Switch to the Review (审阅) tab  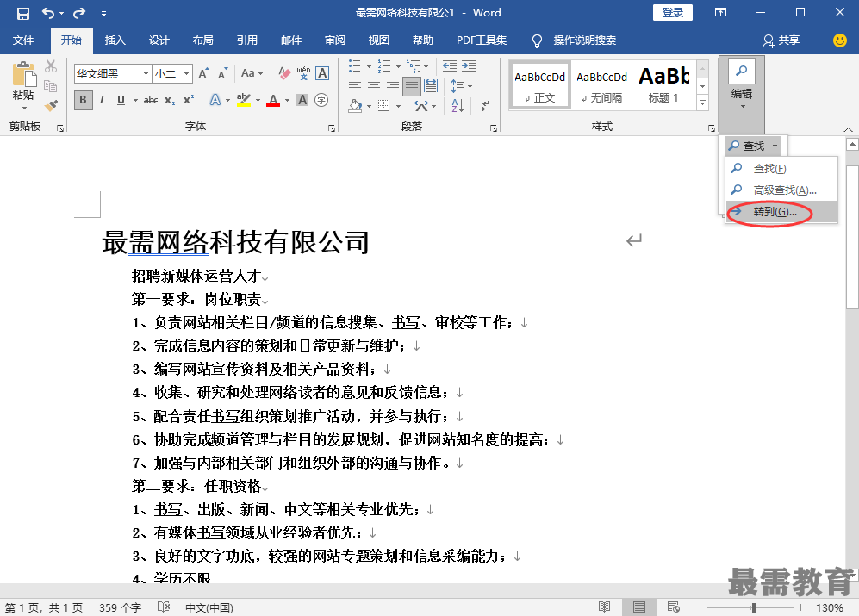pyautogui.click(x=334, y=40)
